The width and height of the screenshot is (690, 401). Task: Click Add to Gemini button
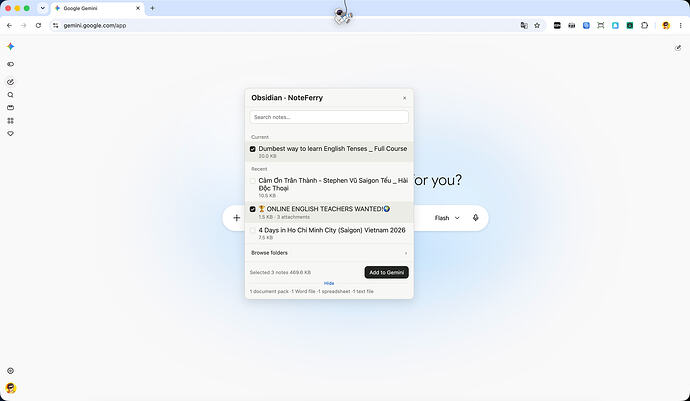(386, 272)
